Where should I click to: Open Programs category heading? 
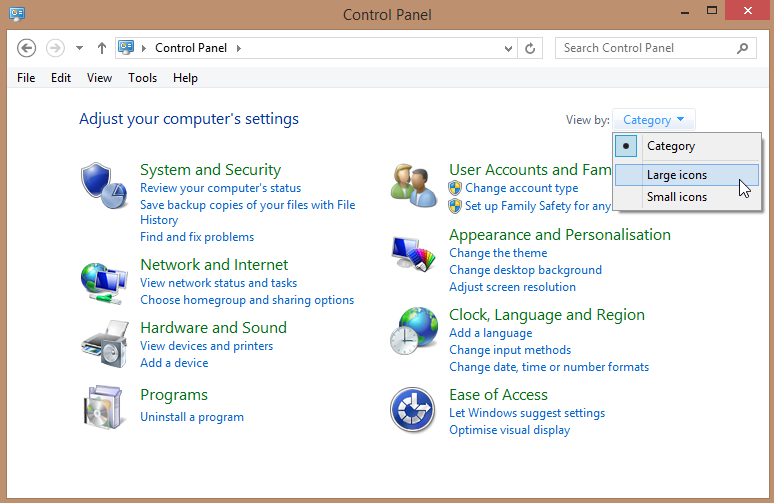174,395
